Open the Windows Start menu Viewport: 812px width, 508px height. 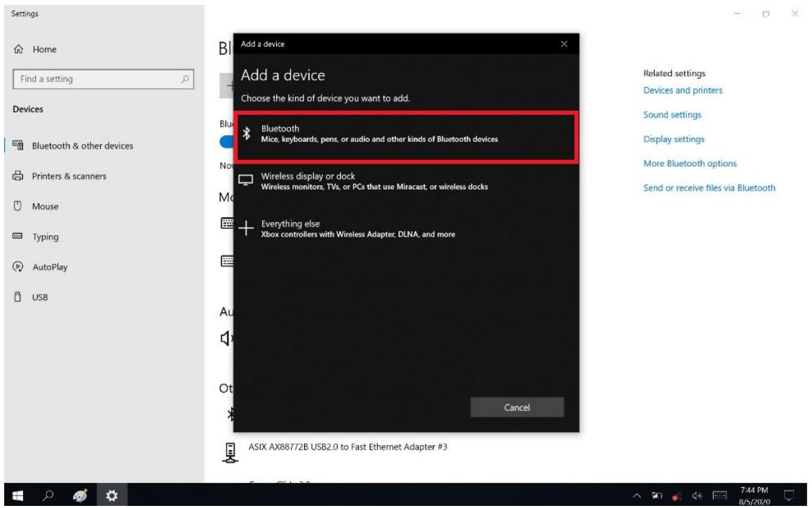13,495
